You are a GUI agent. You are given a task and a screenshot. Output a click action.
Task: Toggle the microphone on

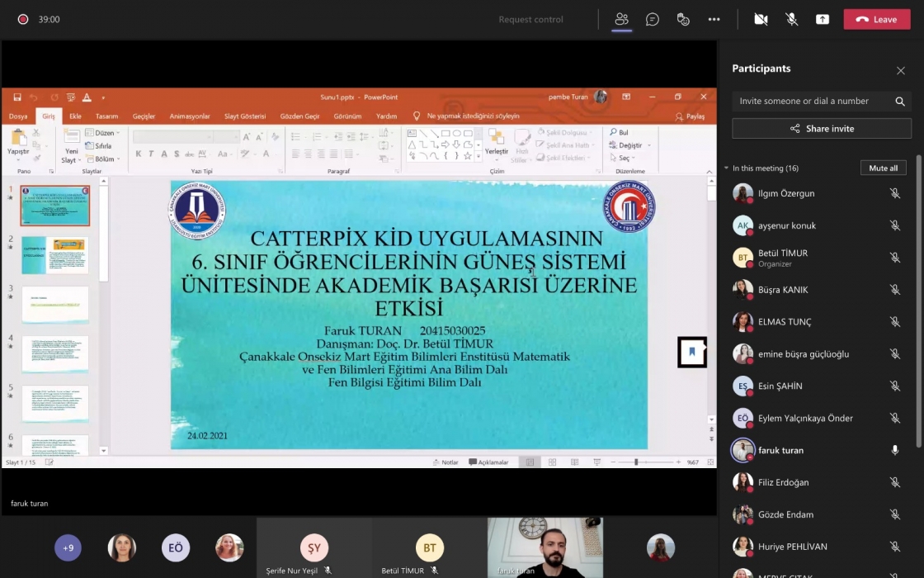click(x=791, y=20)
